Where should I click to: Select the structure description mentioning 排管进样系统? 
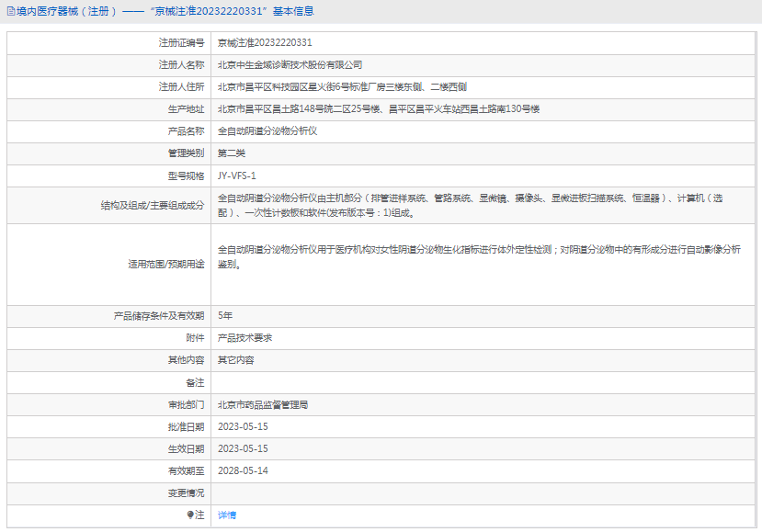470,206
